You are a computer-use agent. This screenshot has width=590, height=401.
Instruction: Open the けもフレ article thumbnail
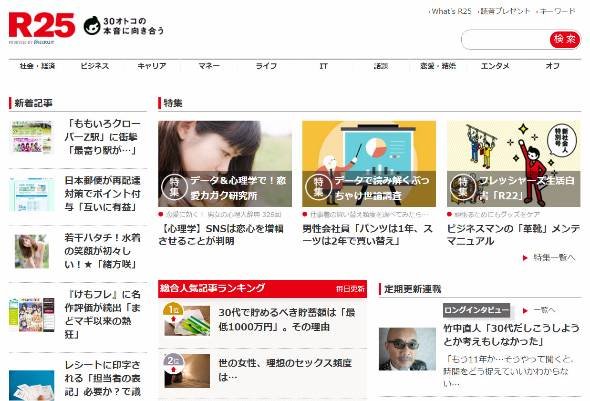coord(32,314)
